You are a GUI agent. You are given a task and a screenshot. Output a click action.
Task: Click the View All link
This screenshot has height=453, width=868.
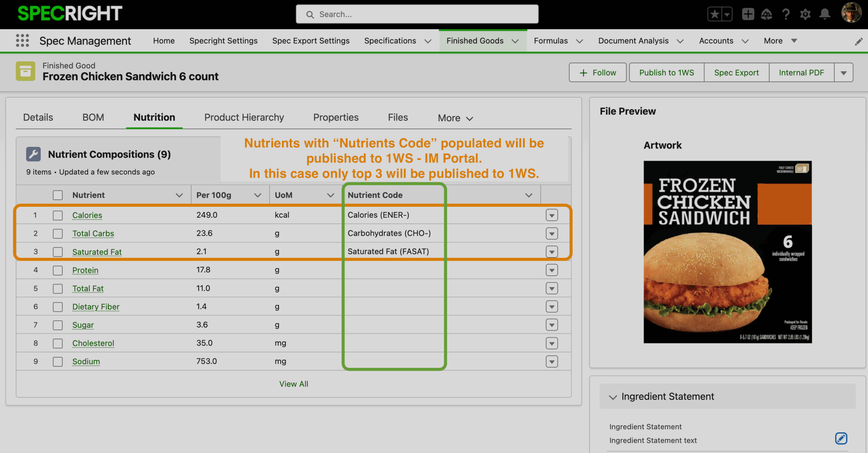(293, 384)
